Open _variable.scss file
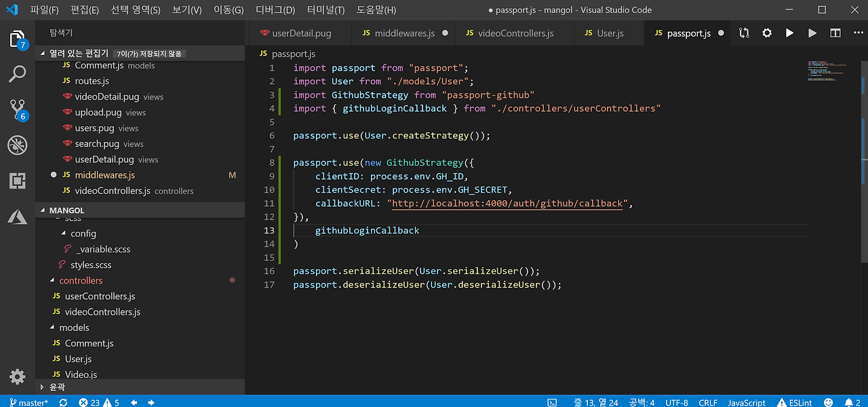 (103, 249)
